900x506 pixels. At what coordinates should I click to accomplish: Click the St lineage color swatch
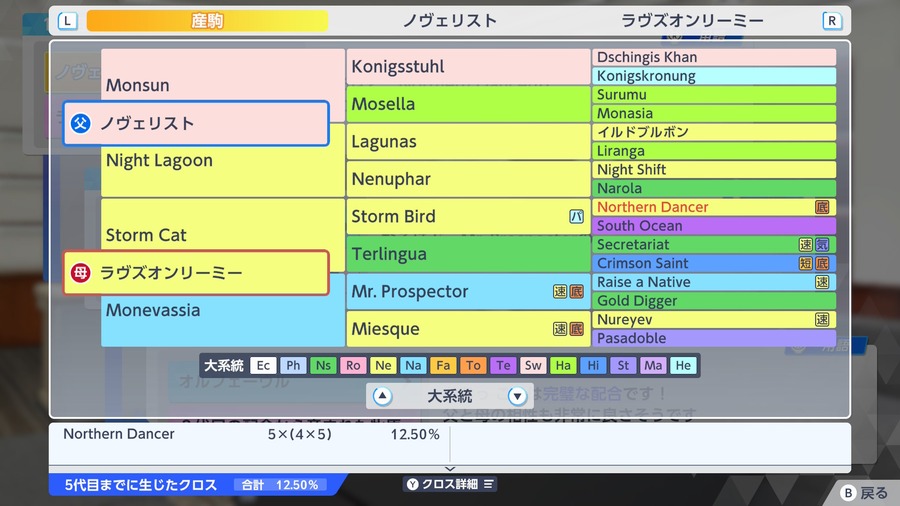click(x=623, y=365)
